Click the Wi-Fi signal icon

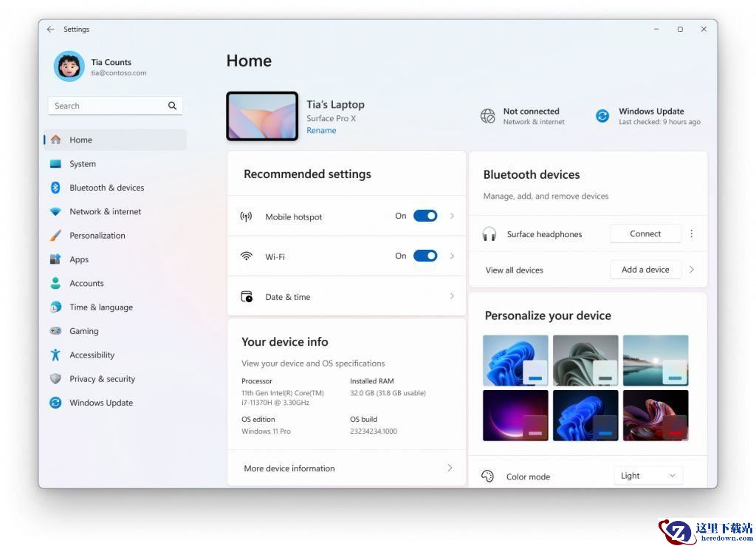[247, 256]
